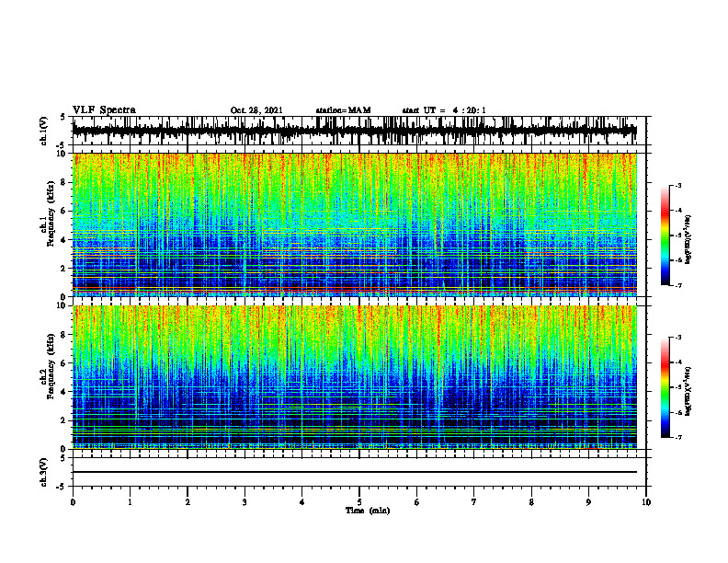Click the "-7" label on ch.1 color bar
Screen dimensions: 728x563
point(677,285)
